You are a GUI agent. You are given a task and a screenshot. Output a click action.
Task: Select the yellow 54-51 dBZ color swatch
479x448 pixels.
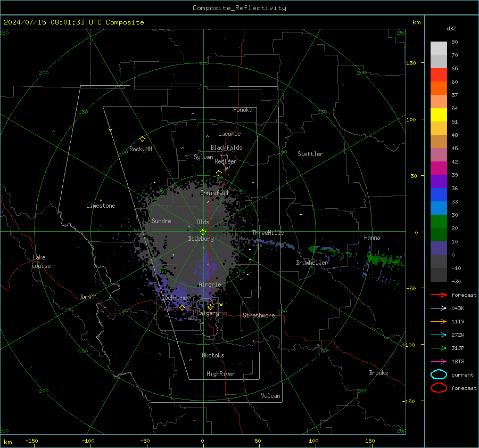coord(439,115)
